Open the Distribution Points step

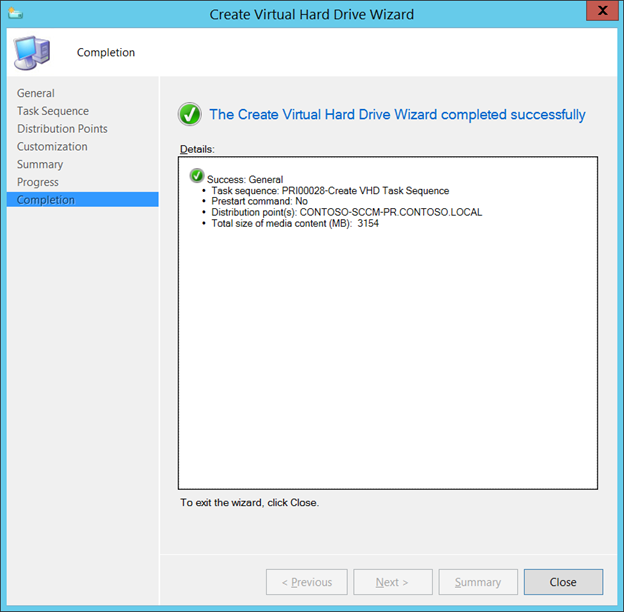[62, 129]
